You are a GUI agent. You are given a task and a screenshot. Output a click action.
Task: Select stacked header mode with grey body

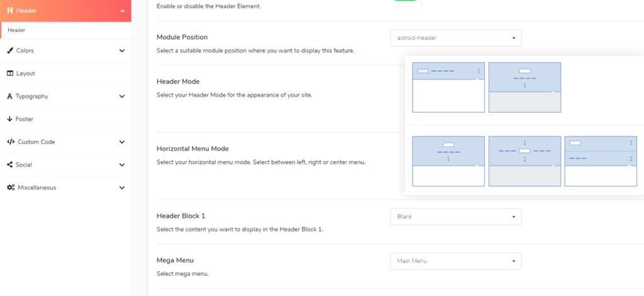coord(525,87)
